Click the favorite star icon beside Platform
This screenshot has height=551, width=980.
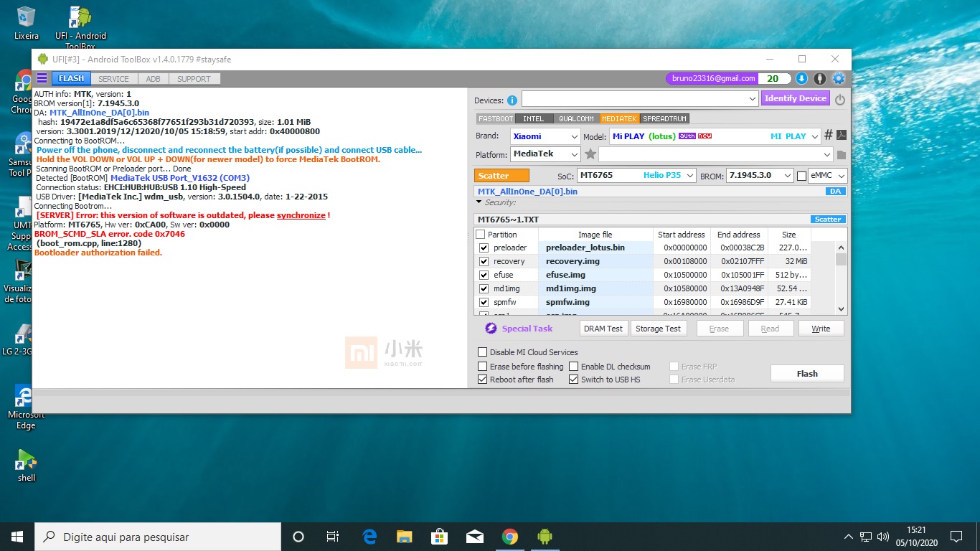pos(590,154)
